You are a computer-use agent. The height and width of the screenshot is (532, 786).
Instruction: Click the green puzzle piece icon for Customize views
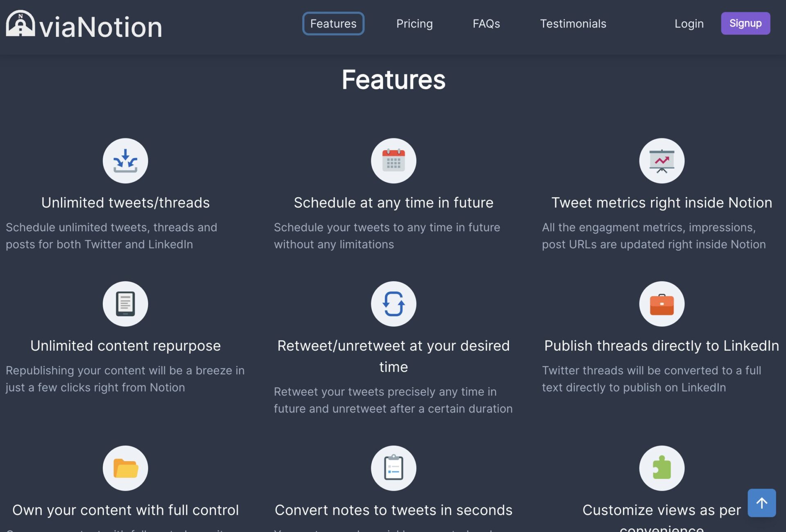tap(662, 468)
